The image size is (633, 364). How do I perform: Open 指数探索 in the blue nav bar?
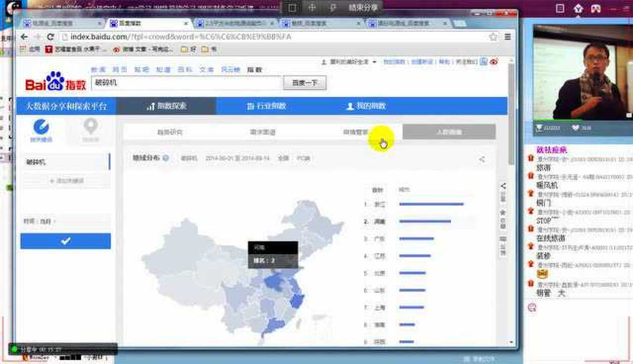pyautogui.click(x=166, y=106)
